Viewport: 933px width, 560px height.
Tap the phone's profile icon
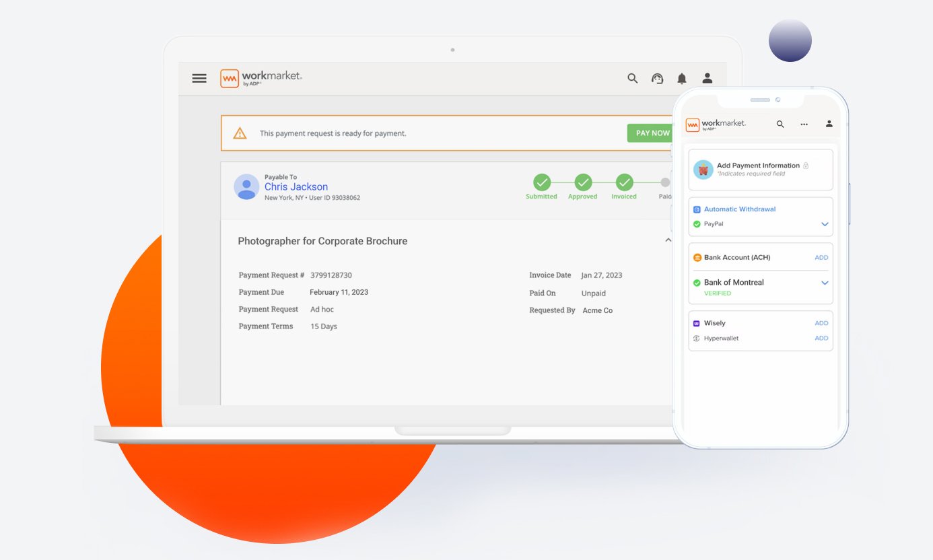pos(829,124)
